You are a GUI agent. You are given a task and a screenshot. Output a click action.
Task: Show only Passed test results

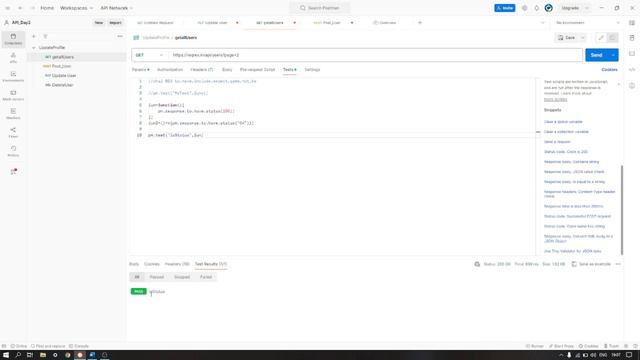pos(157,277)
